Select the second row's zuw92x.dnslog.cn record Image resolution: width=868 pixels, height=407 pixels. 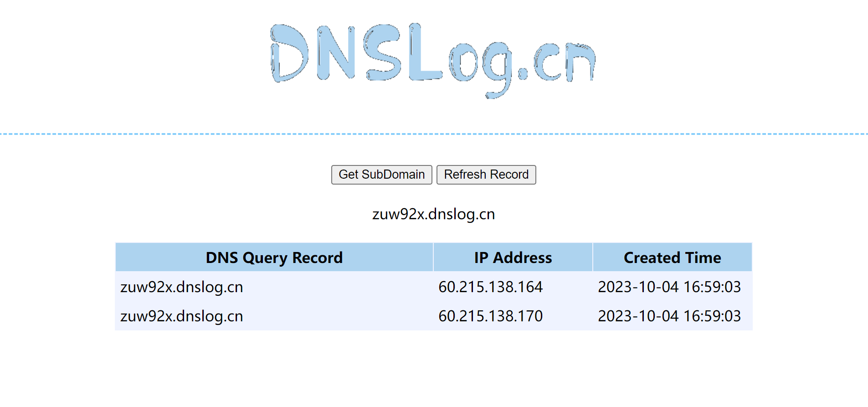click(x=181, y=316)
